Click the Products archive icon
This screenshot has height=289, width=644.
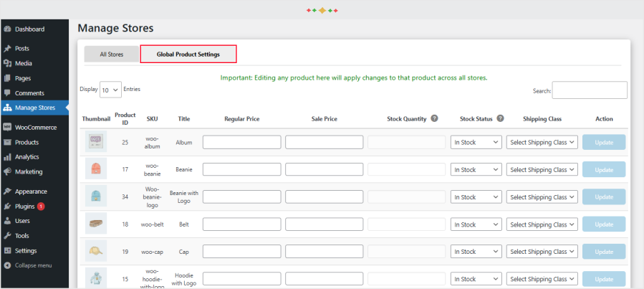pos(7,142)
